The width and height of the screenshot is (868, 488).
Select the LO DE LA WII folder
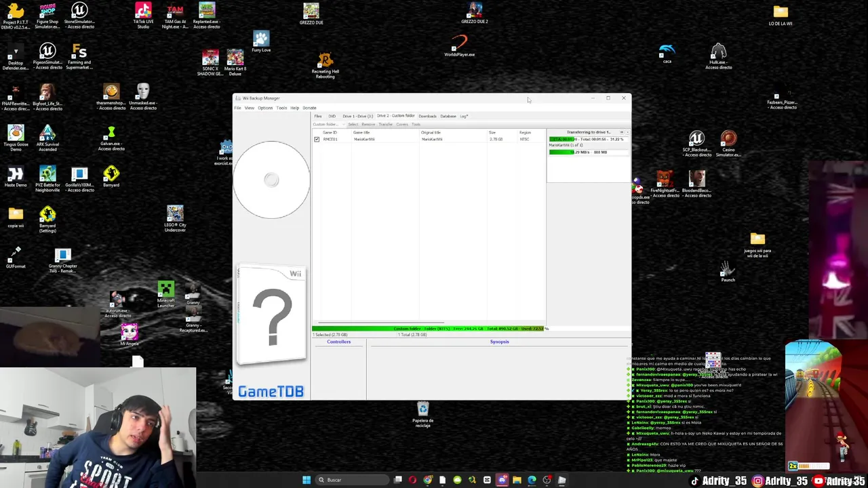[x=781, y=15]
